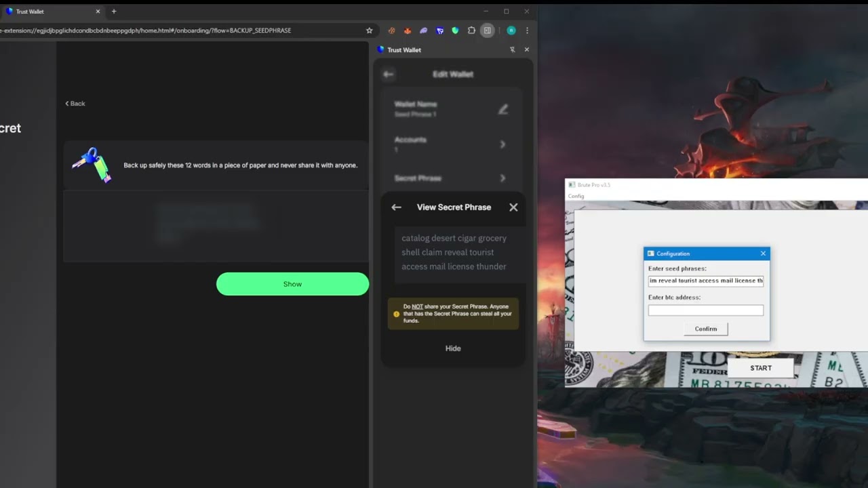Minimize the browser window
Screen dimensions: 868x488
[486, 12]
